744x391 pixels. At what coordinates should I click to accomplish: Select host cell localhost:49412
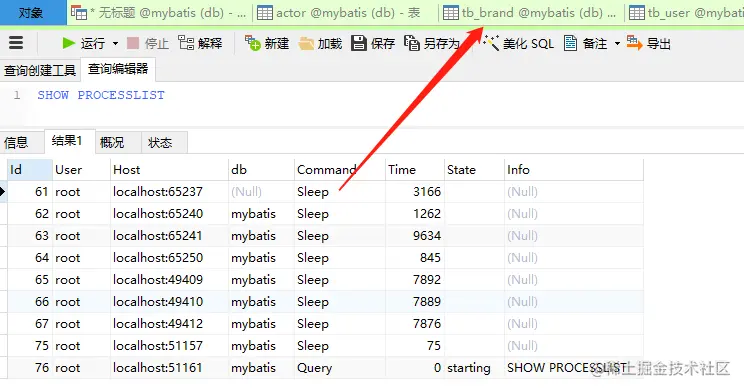169,324
